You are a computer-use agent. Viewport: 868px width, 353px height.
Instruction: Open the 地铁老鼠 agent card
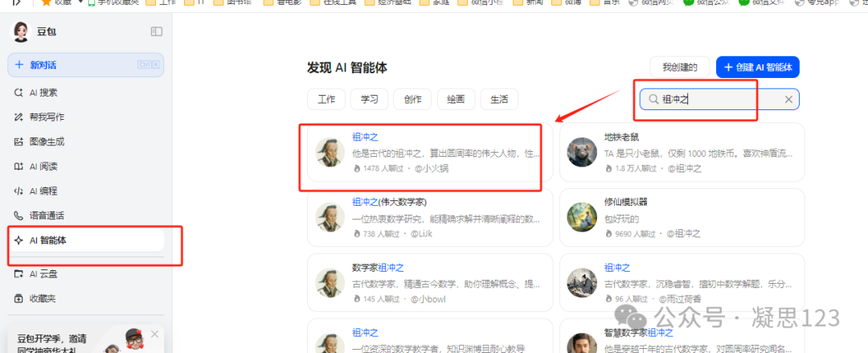(682, 152)
